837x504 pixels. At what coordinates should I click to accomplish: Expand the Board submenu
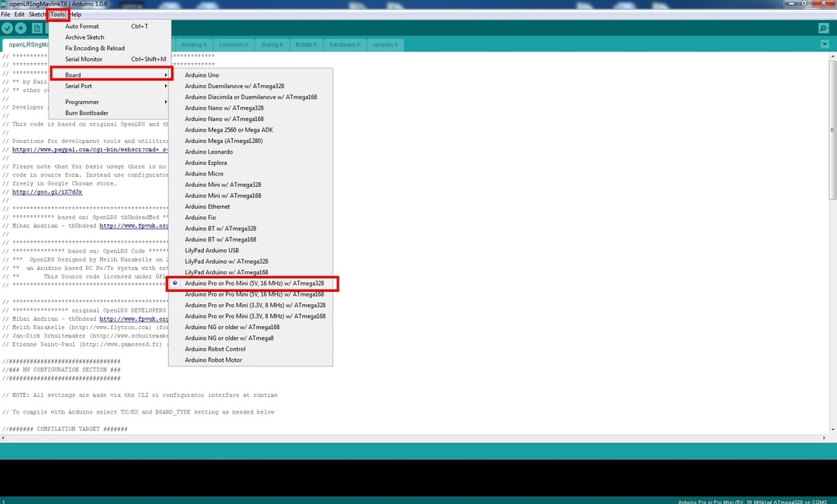click(111, 75)
